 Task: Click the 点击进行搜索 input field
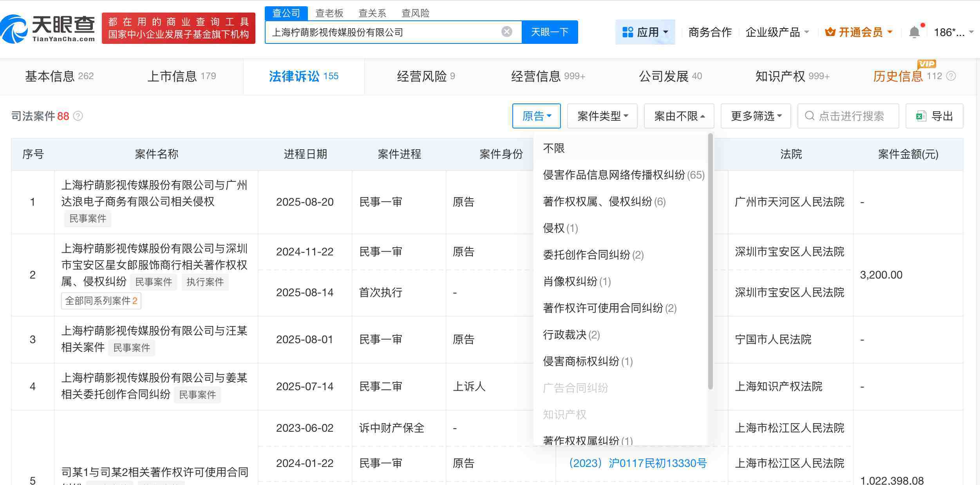851,116
